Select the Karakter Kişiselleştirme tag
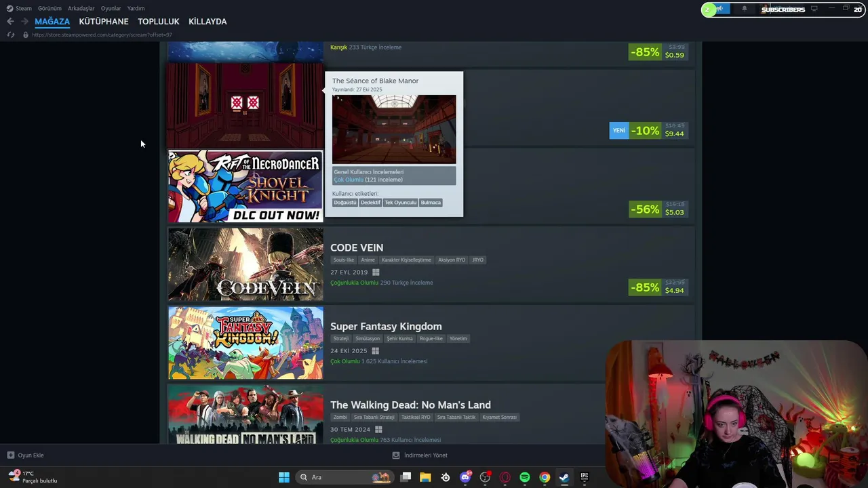 (406, 260)
